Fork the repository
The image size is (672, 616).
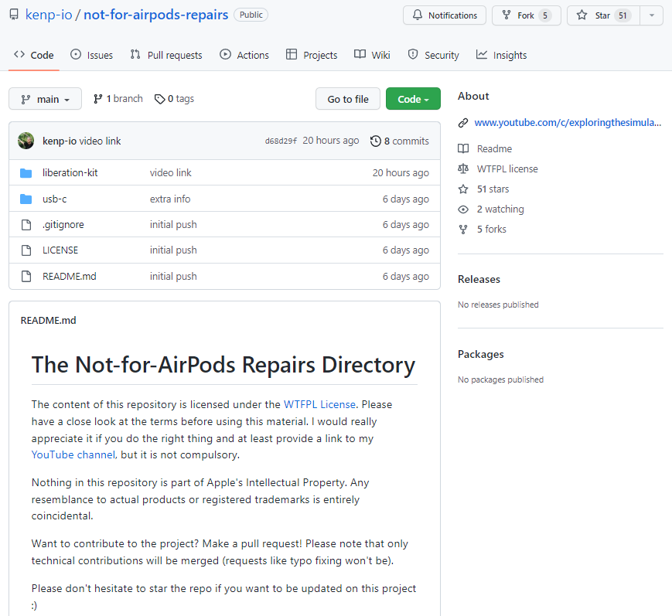click(x=527, y=15)
